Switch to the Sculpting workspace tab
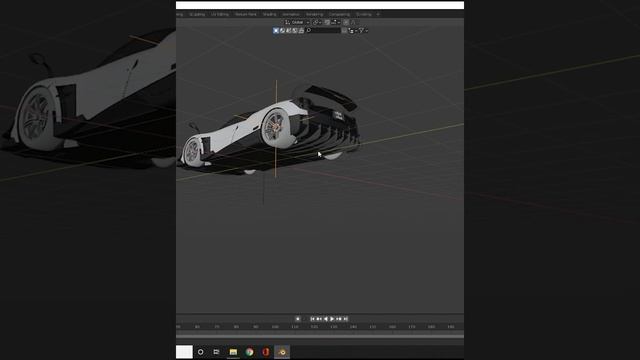Image resolution: width=640 pixels, height=360 pixels. (197, 14)
